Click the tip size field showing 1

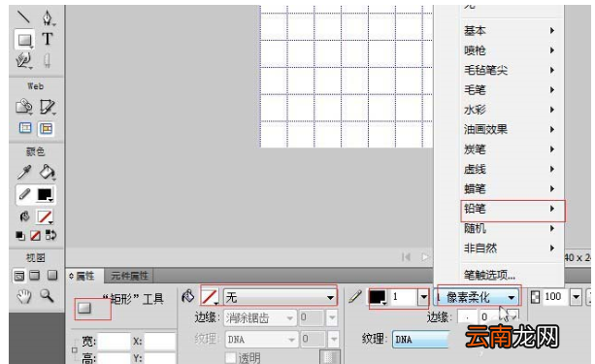[404, 297]
